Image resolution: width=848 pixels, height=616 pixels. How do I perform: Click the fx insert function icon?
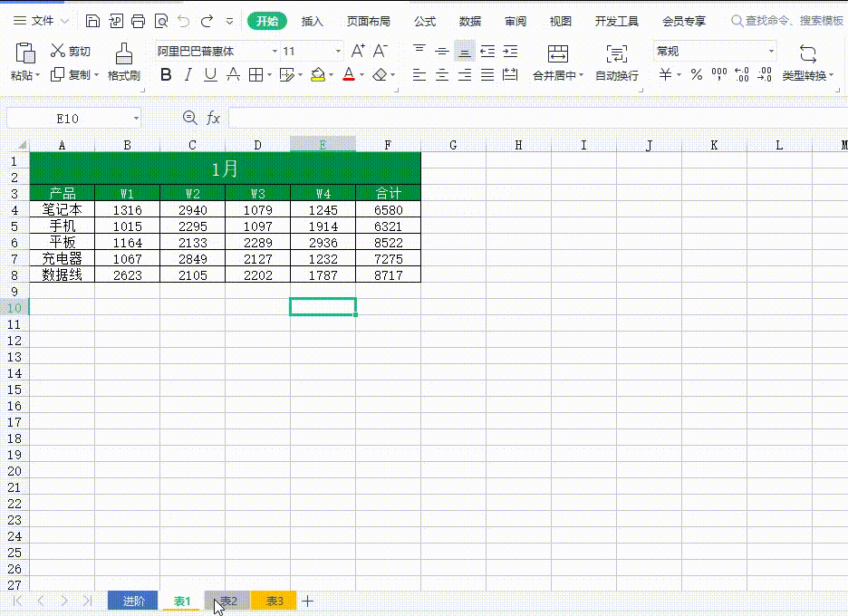point(213,118)
